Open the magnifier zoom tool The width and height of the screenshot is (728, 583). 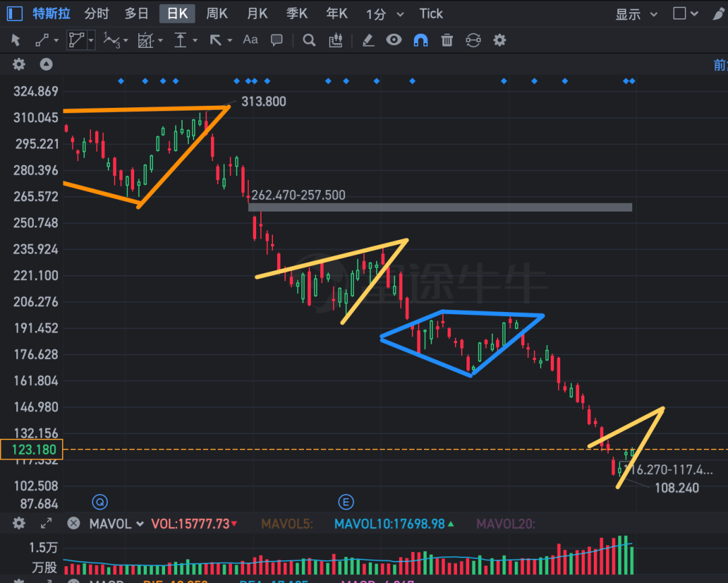pyautogui.click(x=309, y=40)
